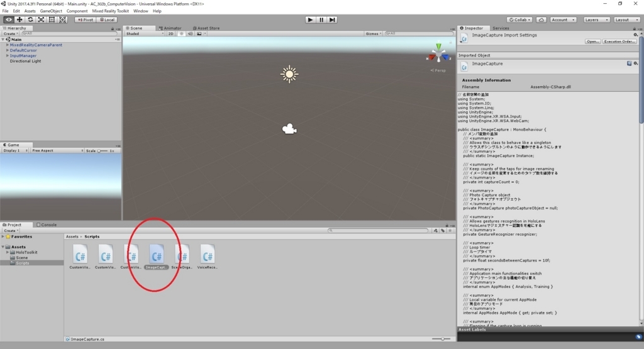The width and height of the screenshot is (644, 349).
Task: Open the Gizmos dropdown
Action: 374,34
